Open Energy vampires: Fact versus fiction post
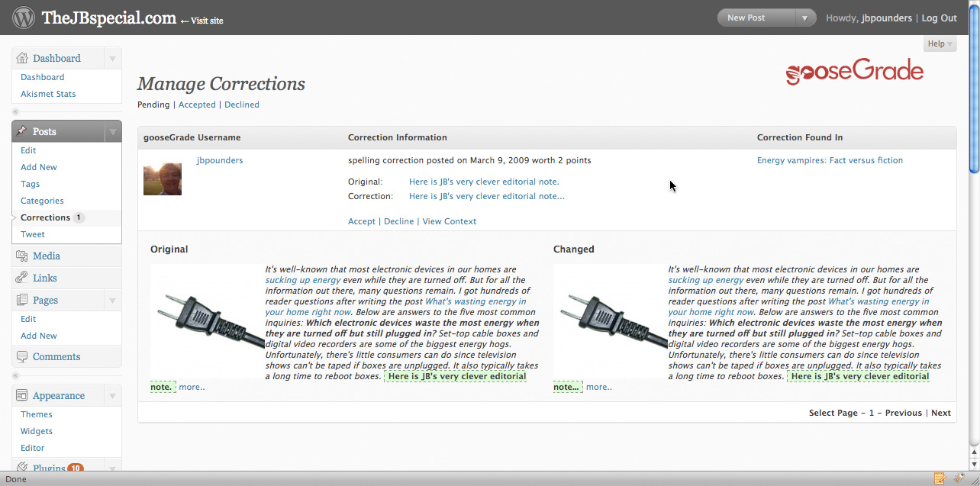 830,160
